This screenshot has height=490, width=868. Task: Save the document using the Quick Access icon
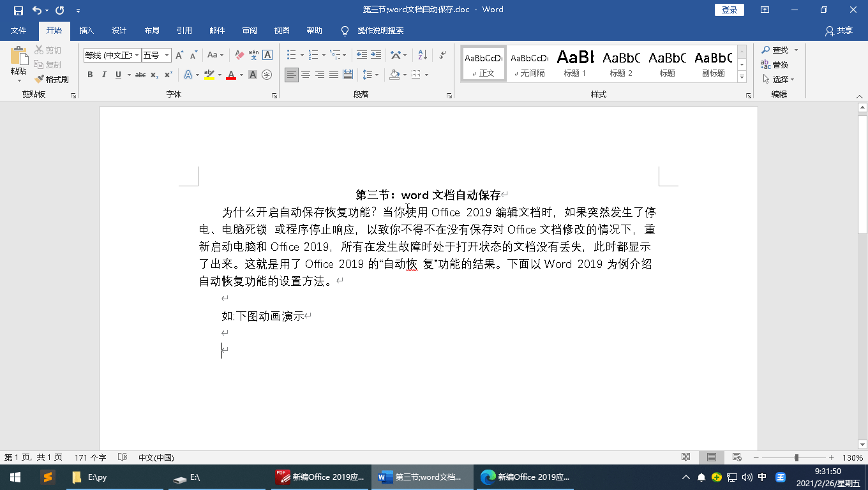[x=18, y=10]
